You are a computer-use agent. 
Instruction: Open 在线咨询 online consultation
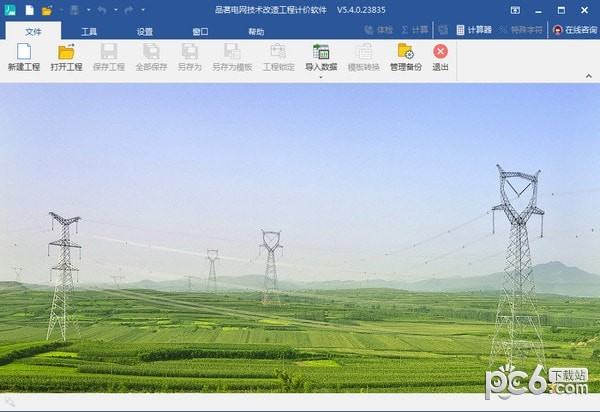575,30
